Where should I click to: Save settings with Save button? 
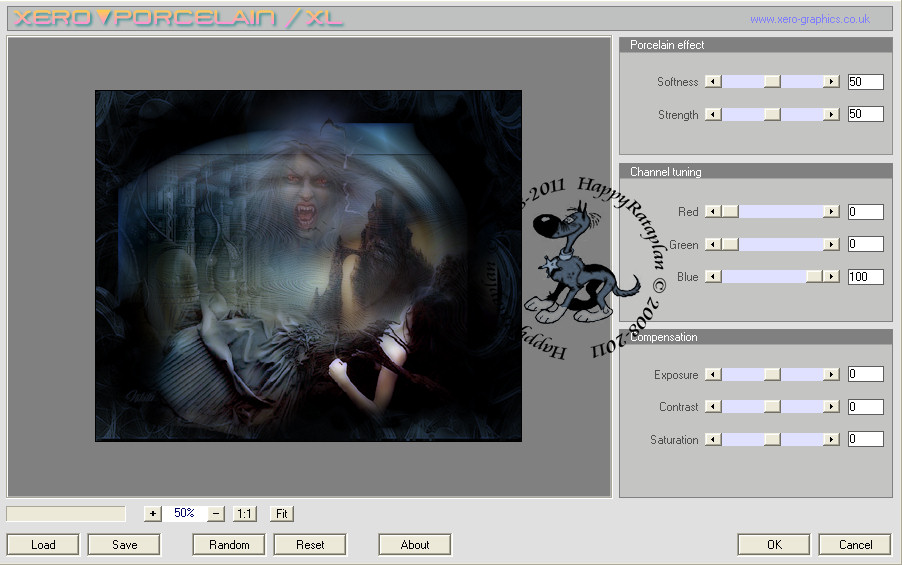[x=124, y=545]
